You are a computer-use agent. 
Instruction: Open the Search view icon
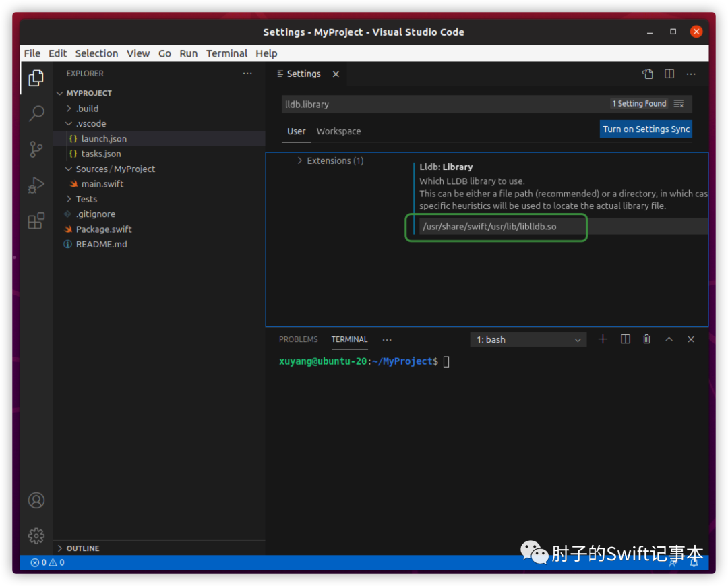click(x=36, y=113)
